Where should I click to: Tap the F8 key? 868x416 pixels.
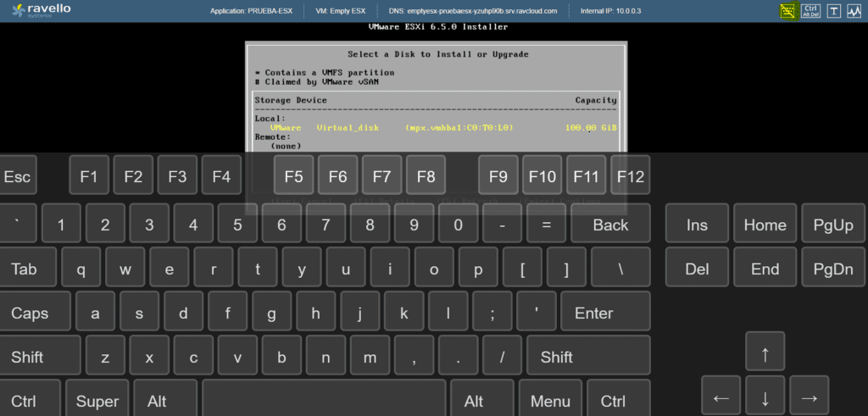click(426, 175)
